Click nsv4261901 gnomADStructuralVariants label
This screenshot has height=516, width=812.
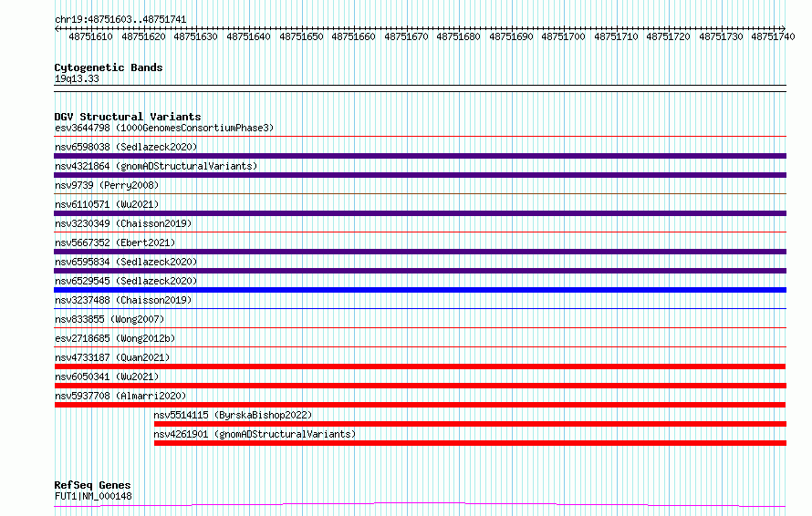click(x=255, y=434)
